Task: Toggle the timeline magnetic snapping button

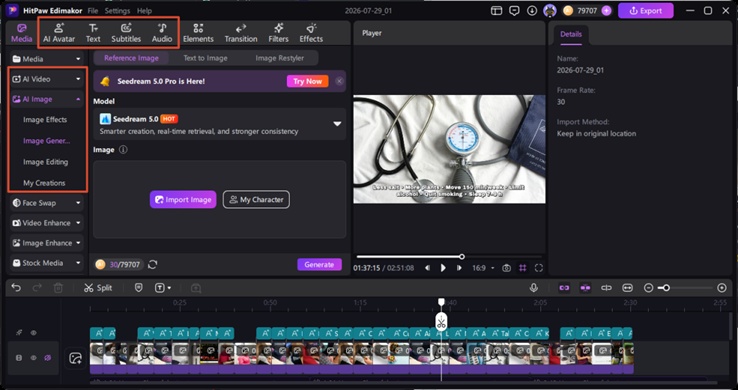Action: point(585,287)
